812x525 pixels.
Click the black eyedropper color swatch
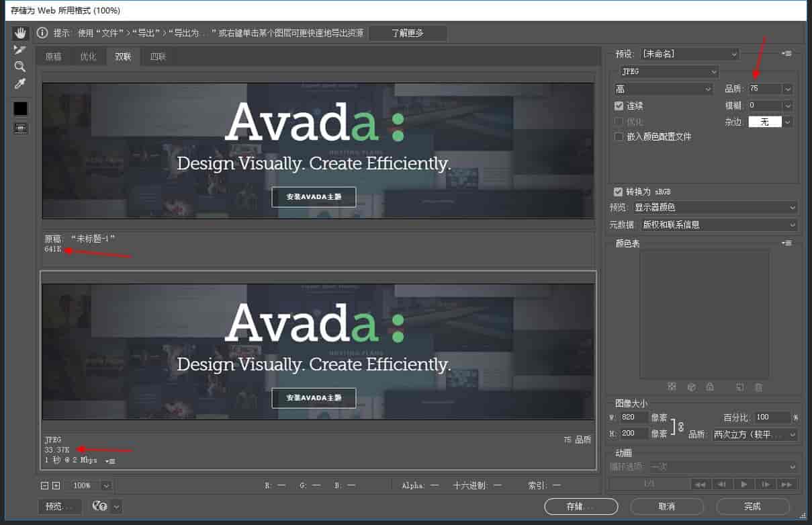20,108
